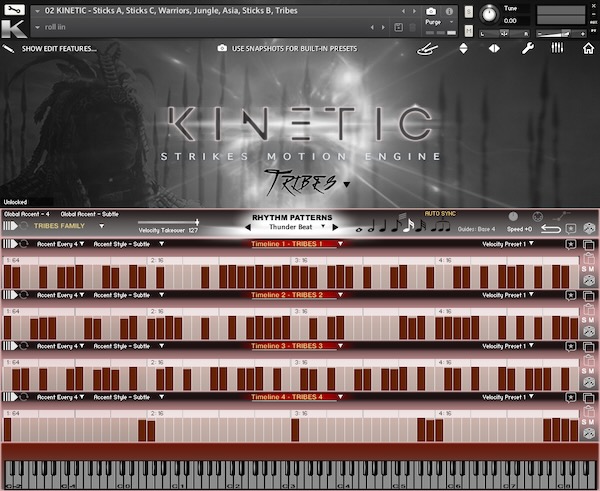Viewport: 600px width, 491px height.
Task: Click the global undo arrow icon
Action: tap(550, 229)
